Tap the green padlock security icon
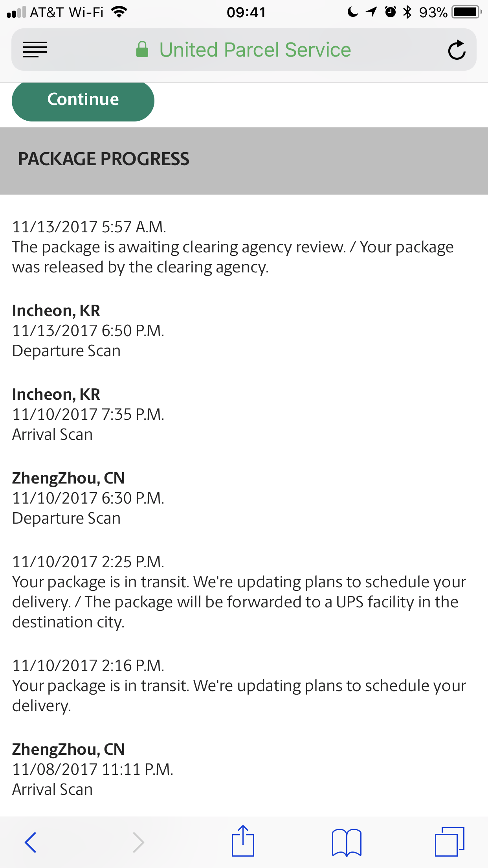Image resolution: width=488 pixels, height=868 pixels. (142, 50)
